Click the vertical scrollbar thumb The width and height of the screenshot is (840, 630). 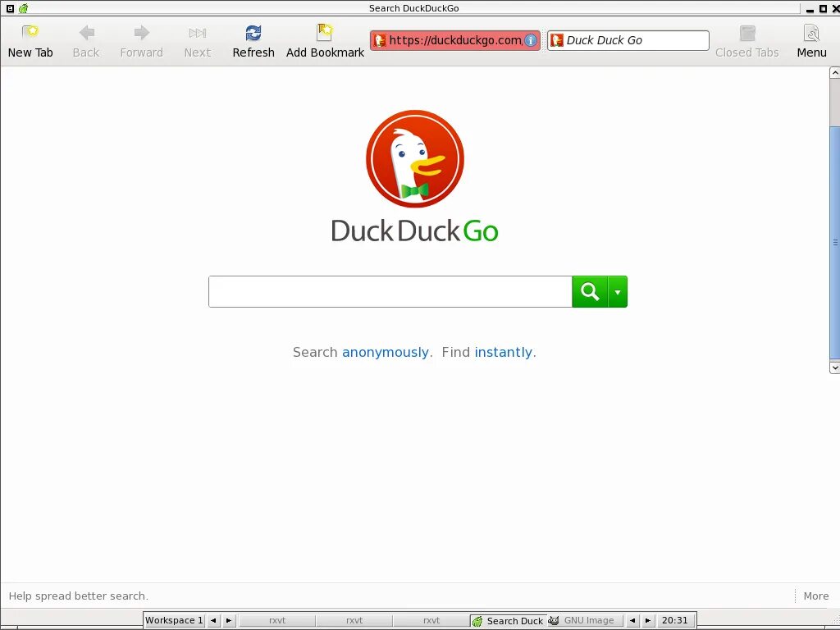[x=834, y=243]
